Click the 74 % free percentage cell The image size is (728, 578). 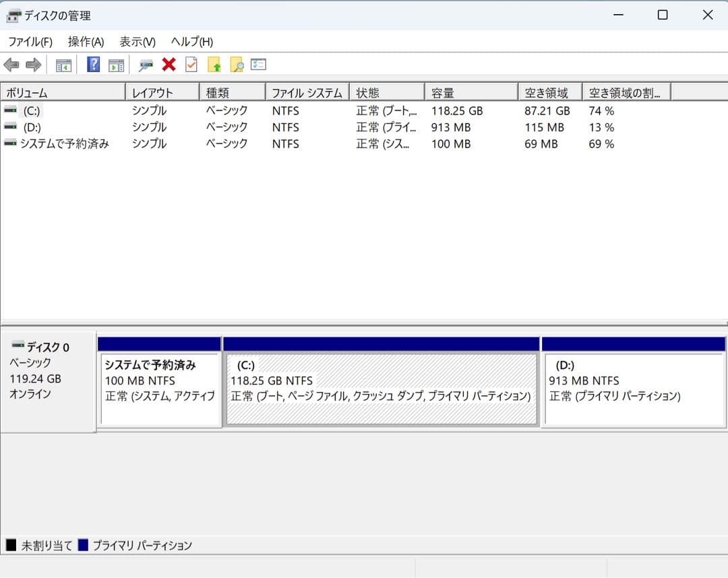coord(601,111)
